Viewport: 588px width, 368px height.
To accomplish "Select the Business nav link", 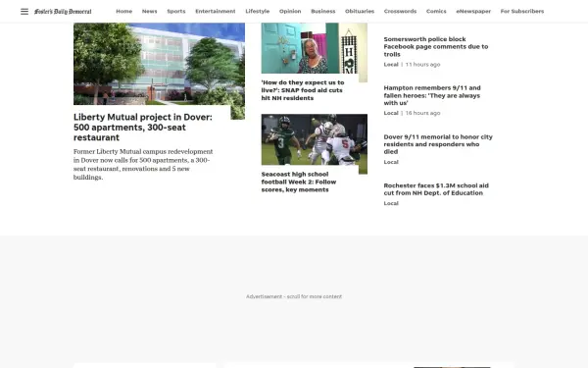I will (322, 11).
